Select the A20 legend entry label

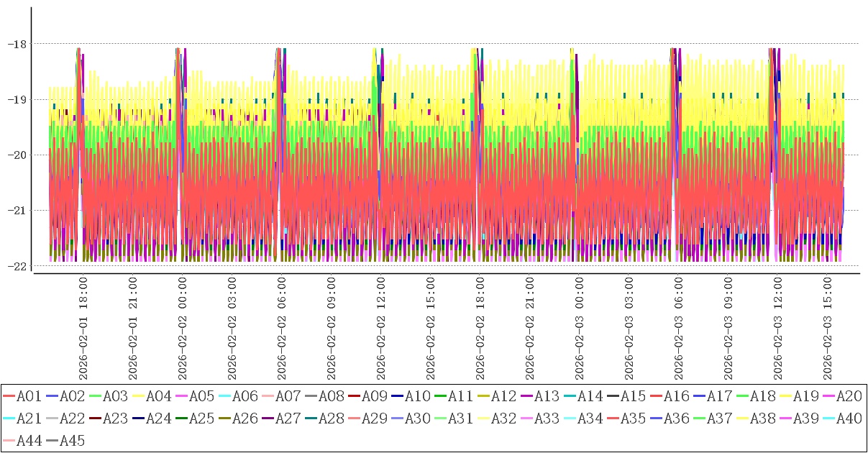point(849,396)
